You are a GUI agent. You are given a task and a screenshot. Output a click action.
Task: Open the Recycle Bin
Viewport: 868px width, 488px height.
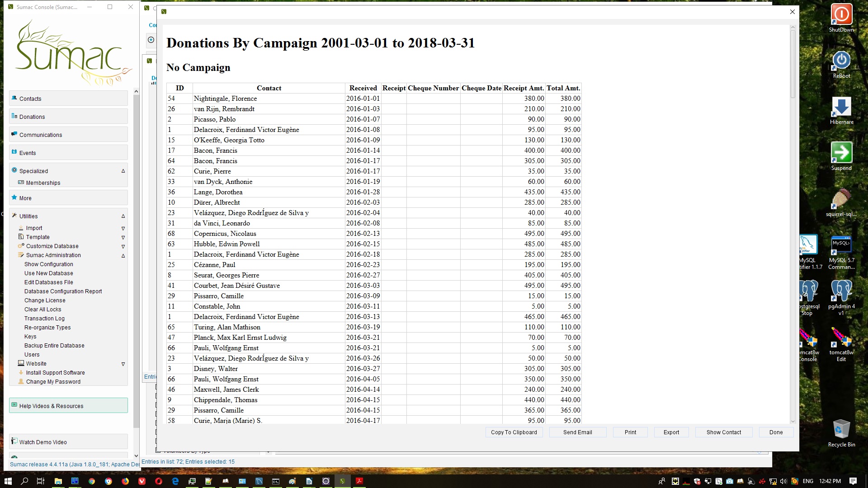(841, 433)
